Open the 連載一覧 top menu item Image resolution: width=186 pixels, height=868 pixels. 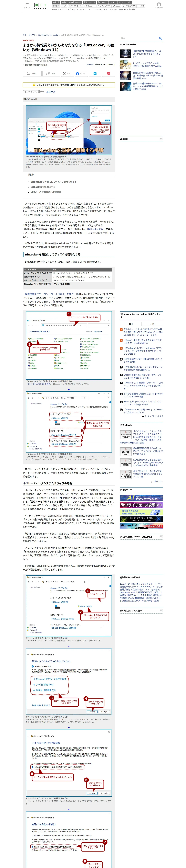tap(56, 2)
